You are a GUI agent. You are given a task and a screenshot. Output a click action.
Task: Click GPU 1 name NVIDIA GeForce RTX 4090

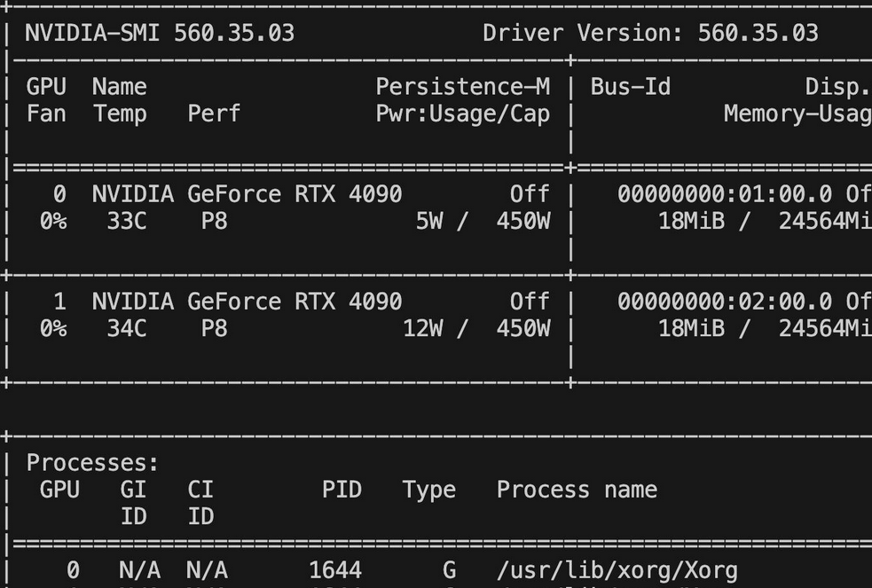tap(247, 302)
